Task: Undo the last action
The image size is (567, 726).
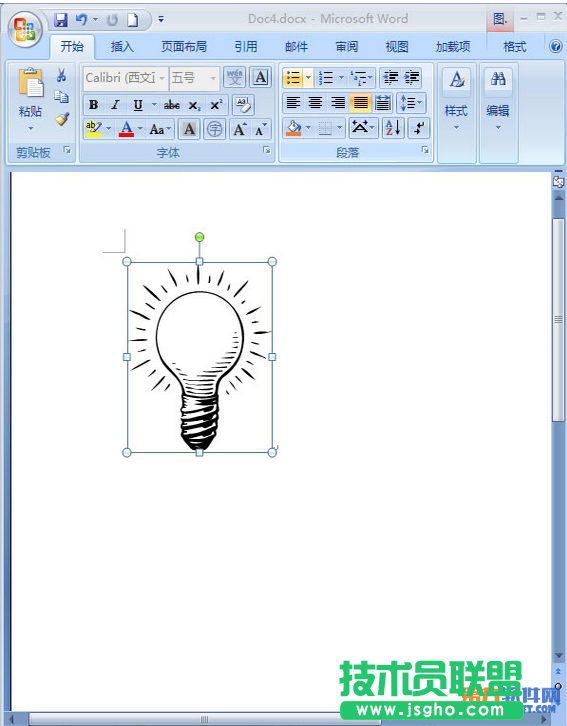Action: (81, 19)
